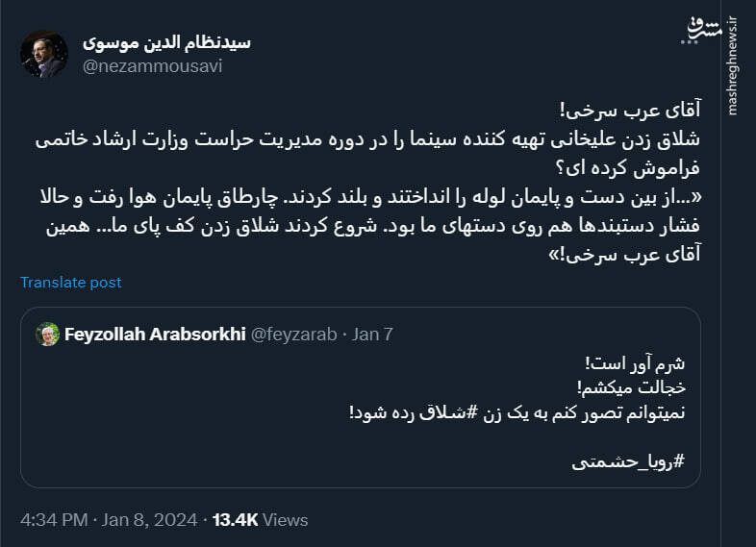Click the Jan 8, 2024 post date
Screen dimensions: 756x547
click(149, 519)
